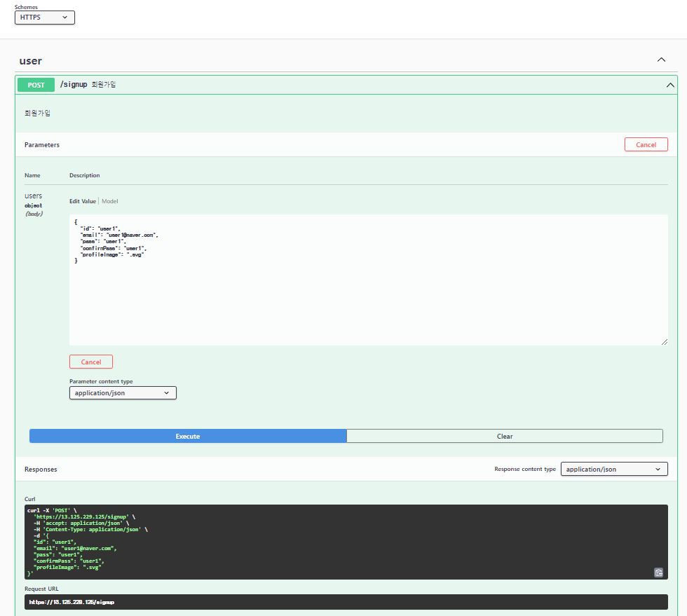
Task: Open Parameter content type dropdown
Action: 123,393
